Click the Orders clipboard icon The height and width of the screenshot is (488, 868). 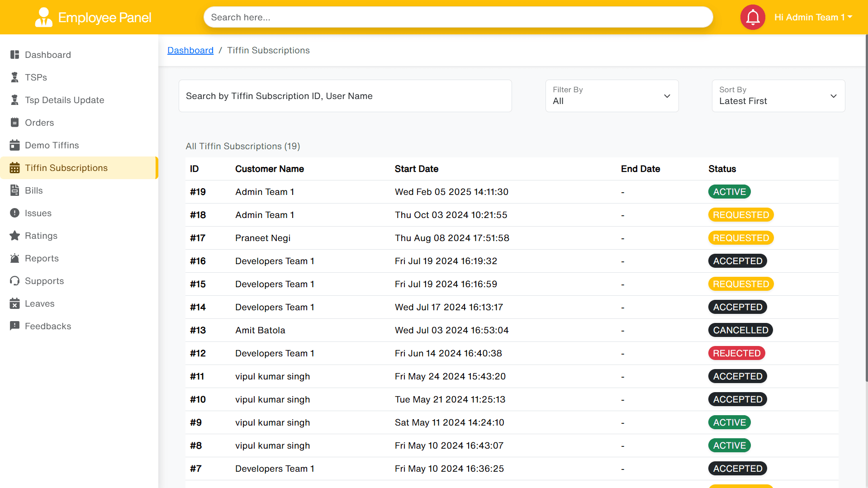click(14, 123)
